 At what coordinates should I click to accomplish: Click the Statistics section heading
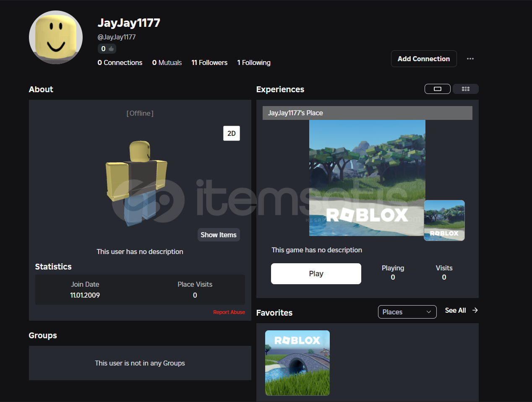(53, 267)
